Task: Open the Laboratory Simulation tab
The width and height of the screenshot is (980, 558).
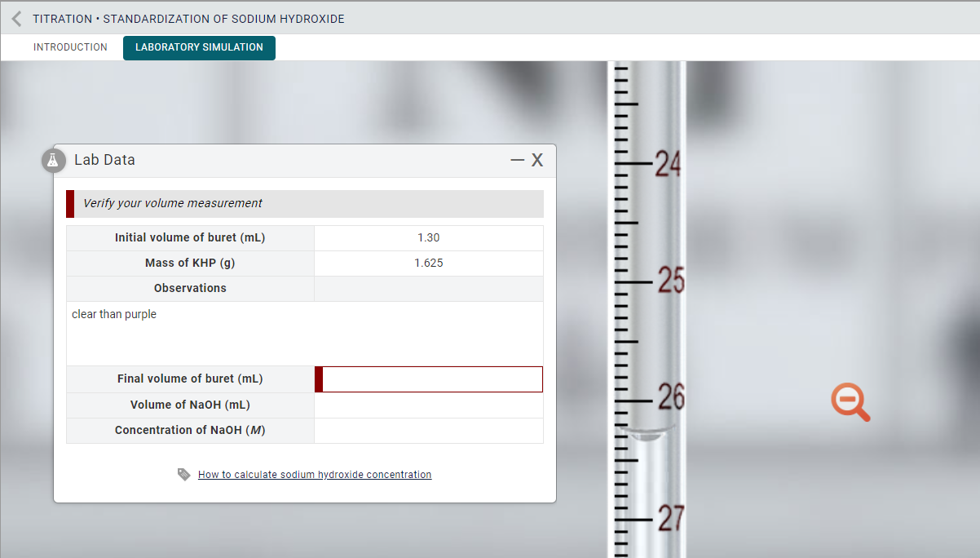Action: [x=199, y=47]
